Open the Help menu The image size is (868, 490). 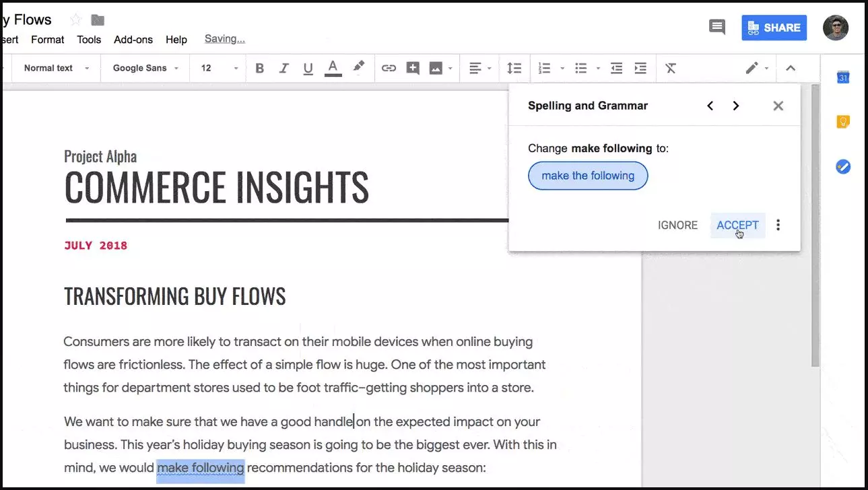click(x=176, y=40)
